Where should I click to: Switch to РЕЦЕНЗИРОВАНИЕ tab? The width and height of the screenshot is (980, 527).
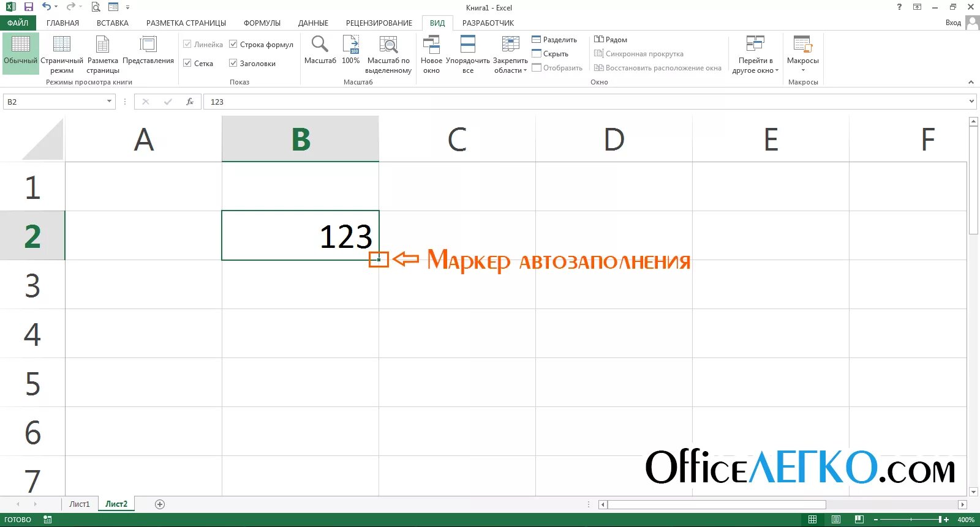[x=379, y=23]
